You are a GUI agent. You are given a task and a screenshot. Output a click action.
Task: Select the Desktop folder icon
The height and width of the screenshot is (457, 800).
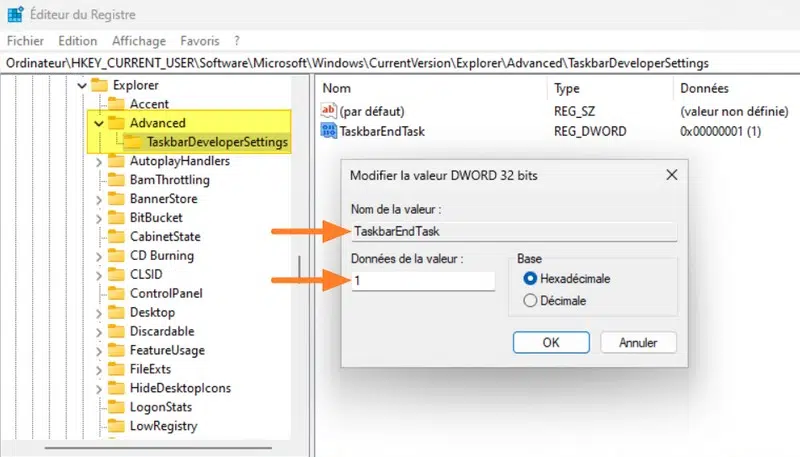pyautogui.click(x=116, y=312)
